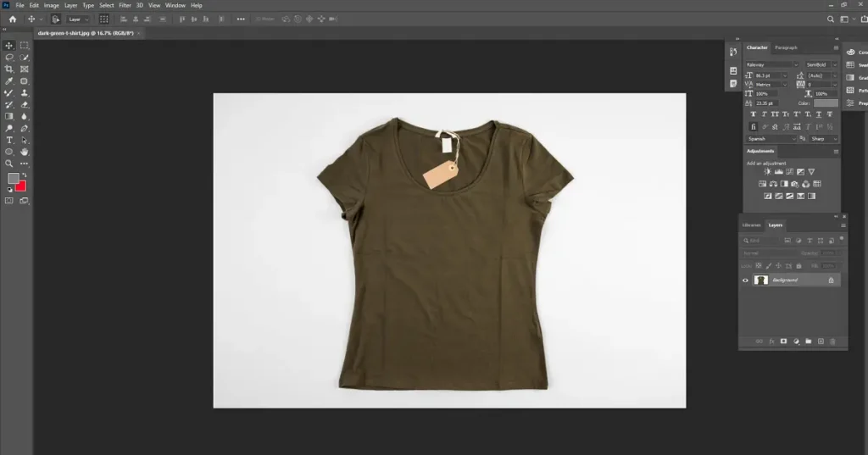
Task: Toggle Auto-Select in the options bar
Action: pyautogui.click(x=55, y=19)
